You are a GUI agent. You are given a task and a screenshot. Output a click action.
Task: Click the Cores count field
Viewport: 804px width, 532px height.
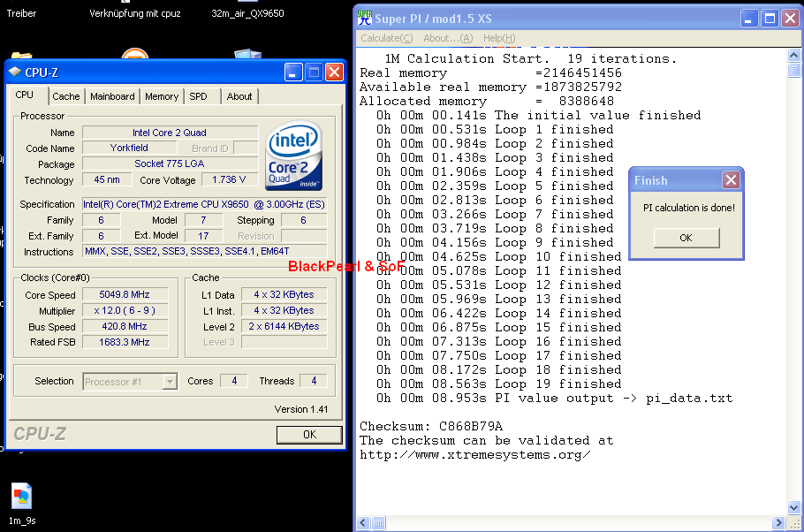[234, 381]
